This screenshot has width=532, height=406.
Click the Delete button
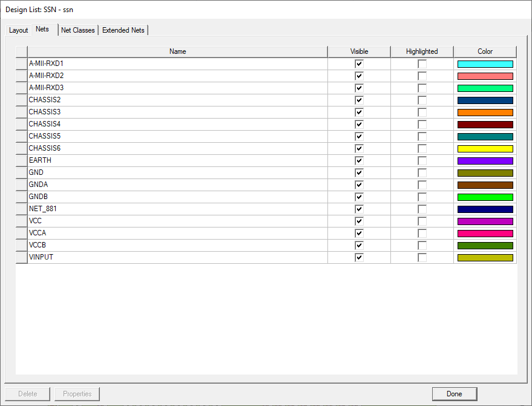pos(28,393)
